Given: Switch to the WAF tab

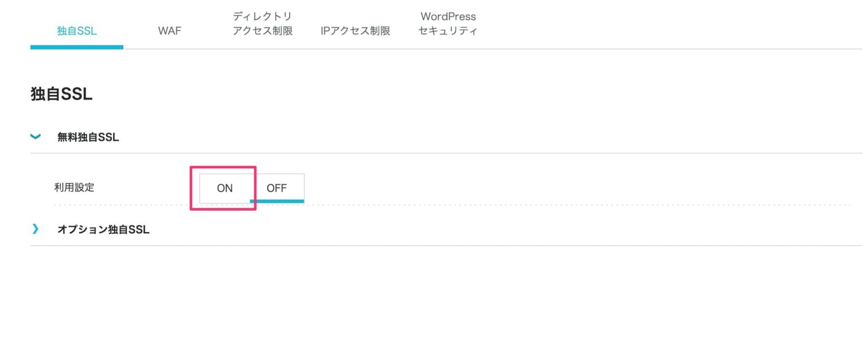Looking at the screenshot, I should 170,31.
